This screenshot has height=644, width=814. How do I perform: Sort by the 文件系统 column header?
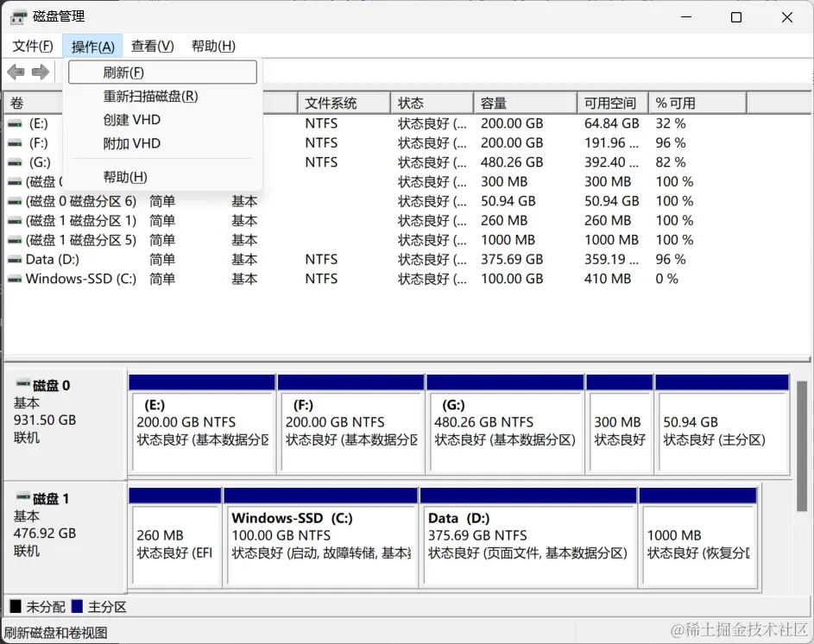point(344,103)
